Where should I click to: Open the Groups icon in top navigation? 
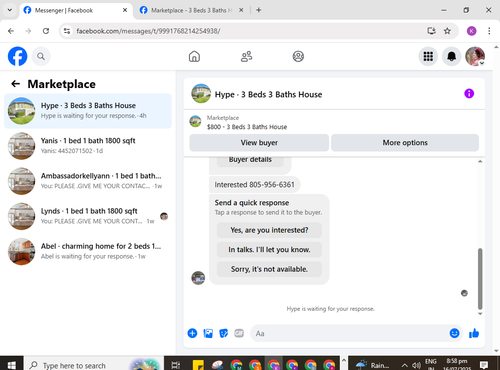tap(298, 56)
